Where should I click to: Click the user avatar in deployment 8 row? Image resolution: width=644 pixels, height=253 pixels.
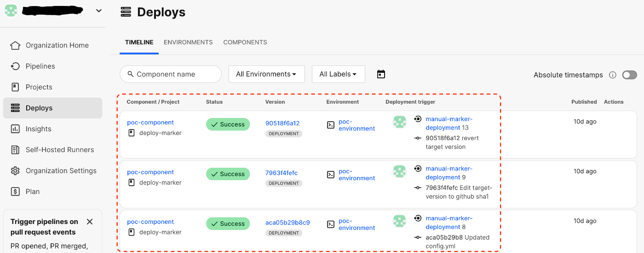click(400, 222)
